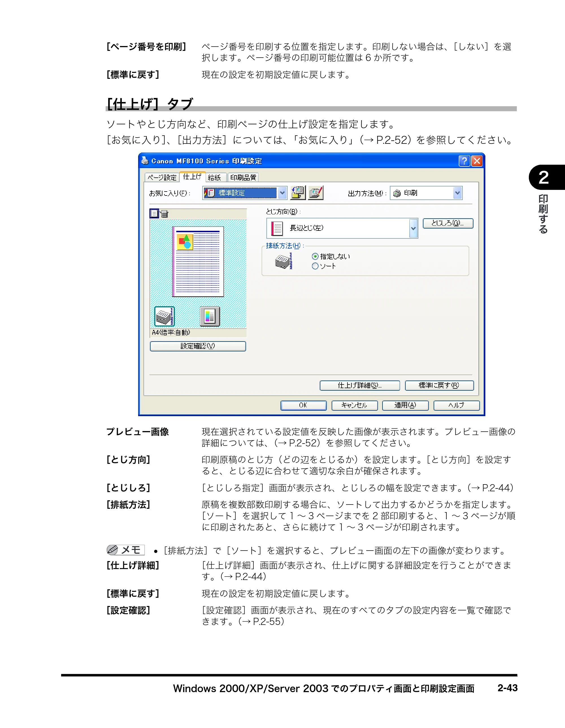Click the 仕上げ詳細 button

[x=360, y=385]
